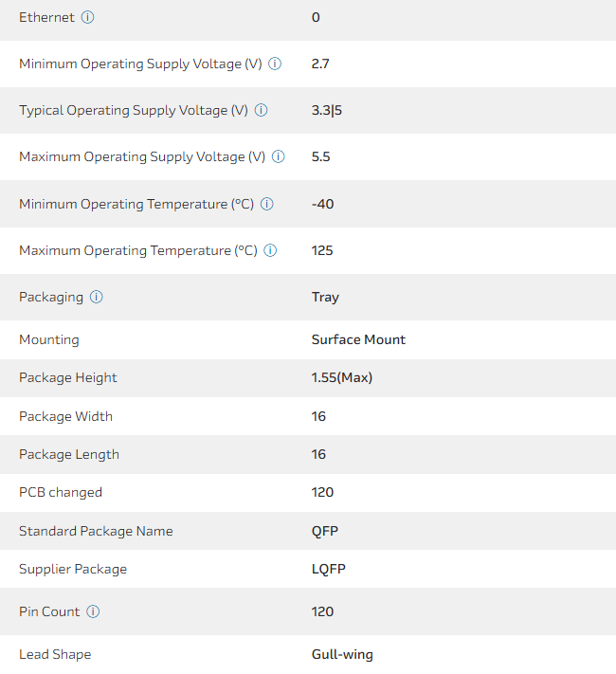This screenshot has height=674, width=616.
Task: Click the Tray packaging value
Action: pyautogui.click(x=325, y=297)
